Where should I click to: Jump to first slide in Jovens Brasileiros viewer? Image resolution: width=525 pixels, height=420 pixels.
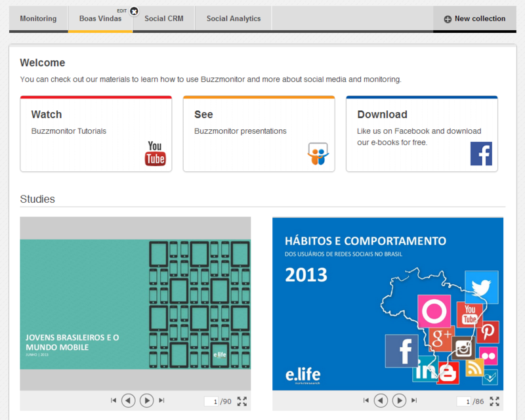tap(114, 400)
